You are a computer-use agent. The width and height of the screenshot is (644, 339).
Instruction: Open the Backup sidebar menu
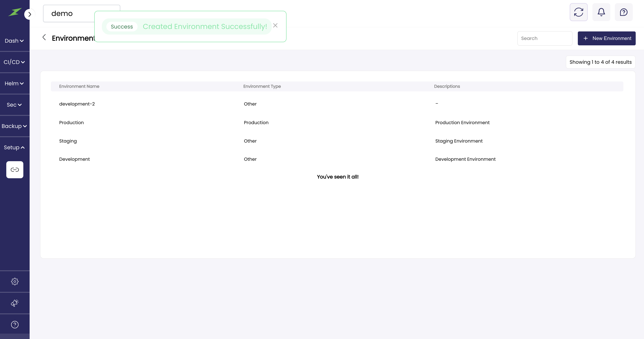[x=14, y=126]
